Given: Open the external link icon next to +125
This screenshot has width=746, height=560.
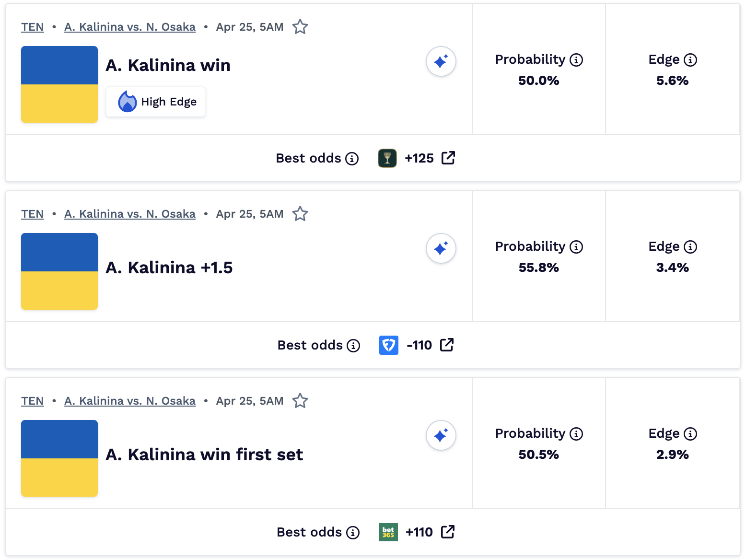Looking at the screenshot, I should point(448,158).
